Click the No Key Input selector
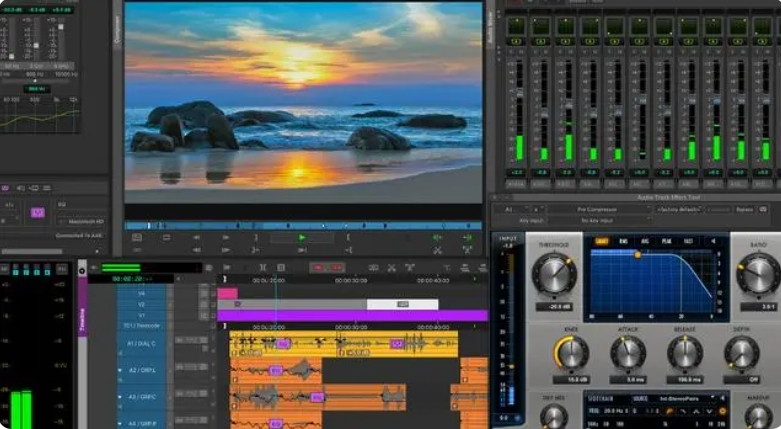The height and width of the screenshot is (429, 781). coord(600,220)
